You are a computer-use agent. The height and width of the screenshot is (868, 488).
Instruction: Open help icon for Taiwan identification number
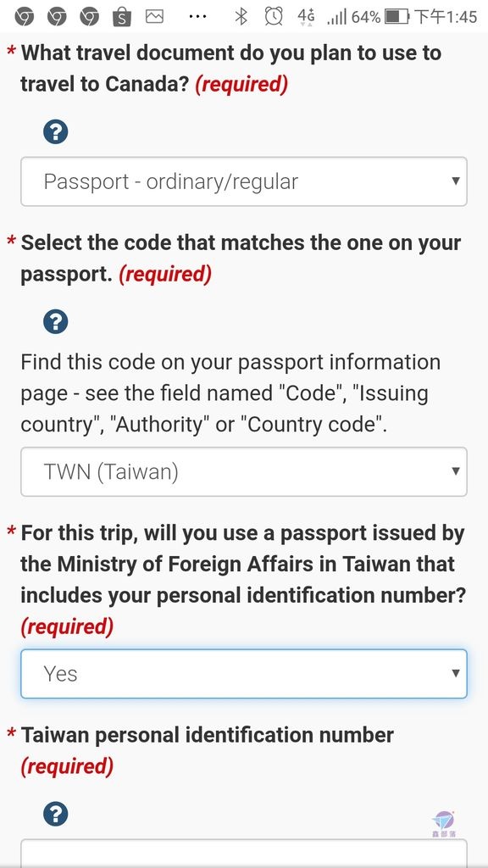(x=55, y=815)
